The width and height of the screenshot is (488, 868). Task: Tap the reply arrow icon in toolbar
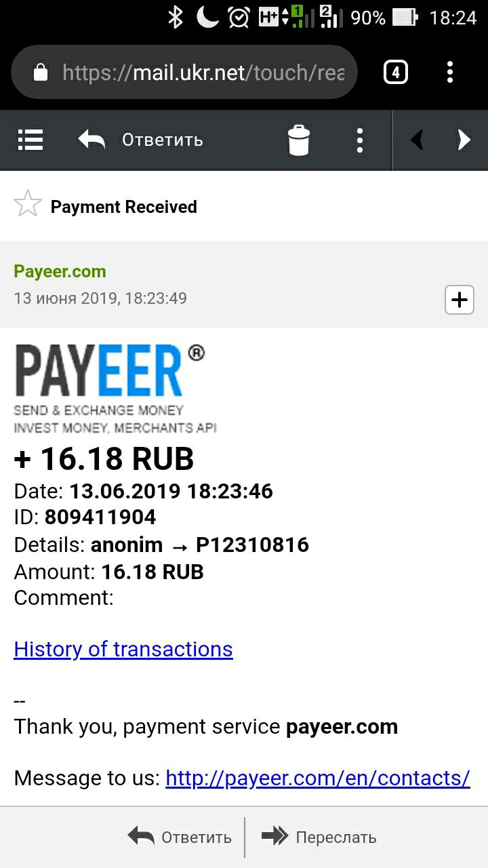coord(91,140)
